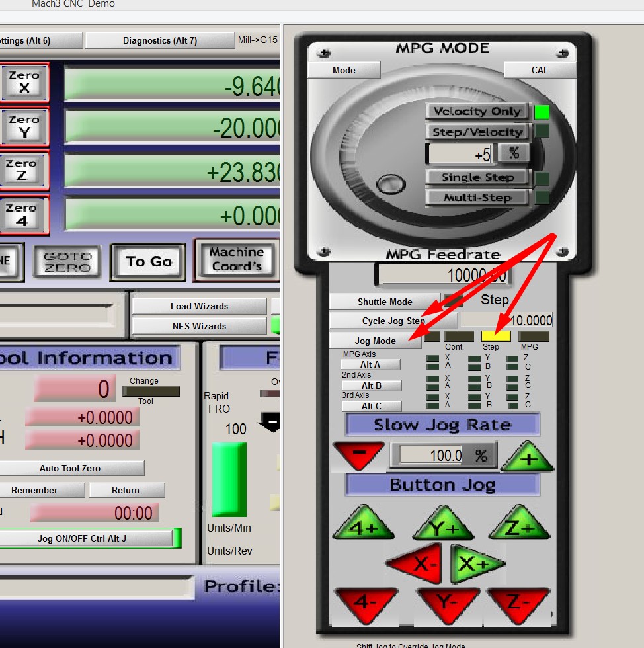This screenshot has height=648, width=644.
Task: Click the green Velocity Only LED
Action: tap(542, 112)
